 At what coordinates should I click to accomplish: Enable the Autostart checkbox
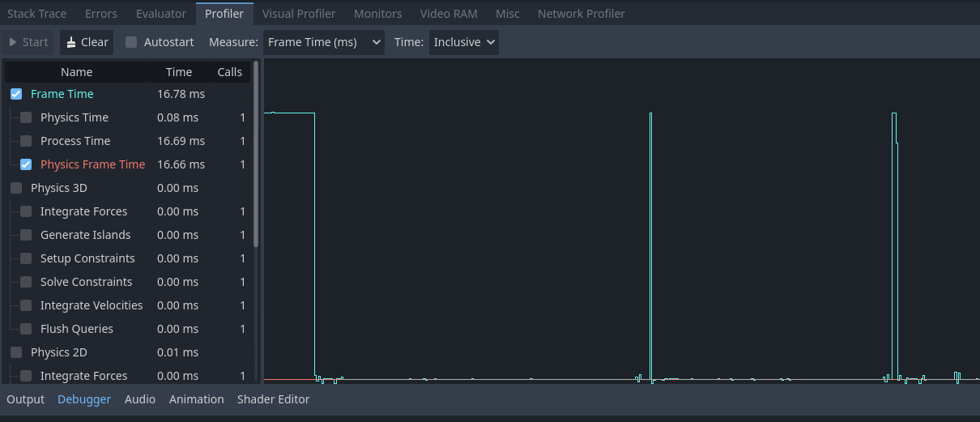point(131,42)
